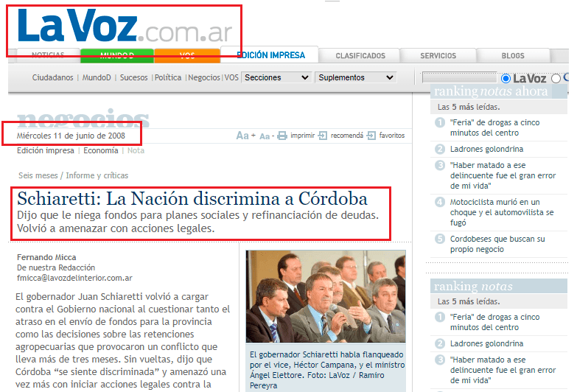Go to Negocios section link
Viewport: 577px width, 392px height.
(204, 77)
